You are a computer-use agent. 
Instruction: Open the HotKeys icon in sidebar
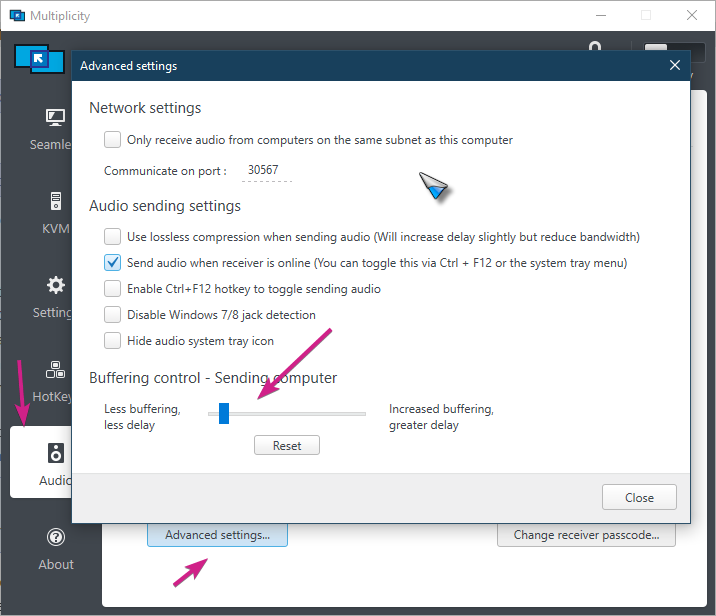56,369
